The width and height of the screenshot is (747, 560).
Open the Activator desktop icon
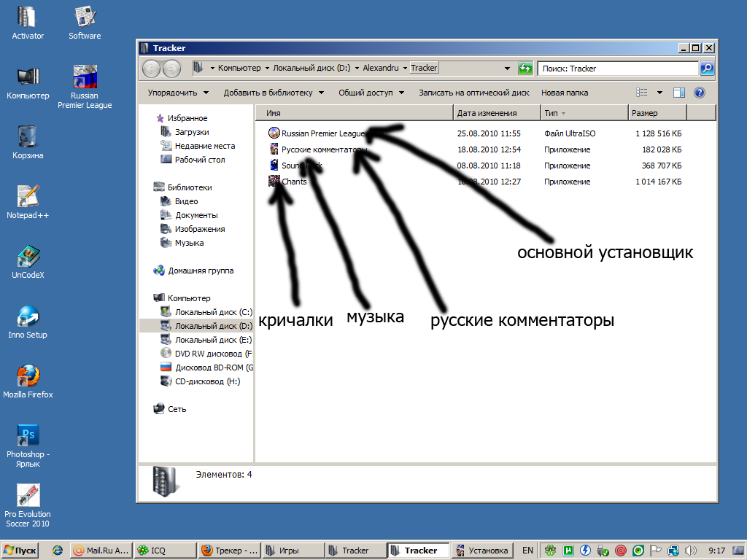[x=27, y=23]
